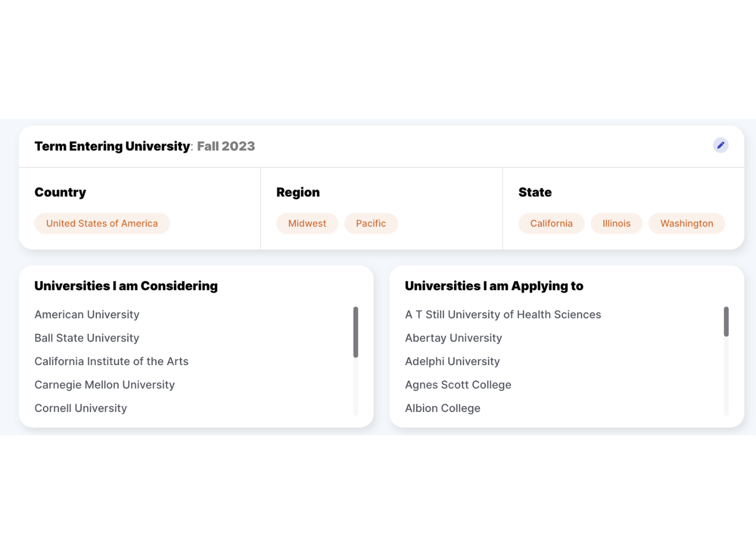
Task: Click the California state tag
Action: pos(551,223)
